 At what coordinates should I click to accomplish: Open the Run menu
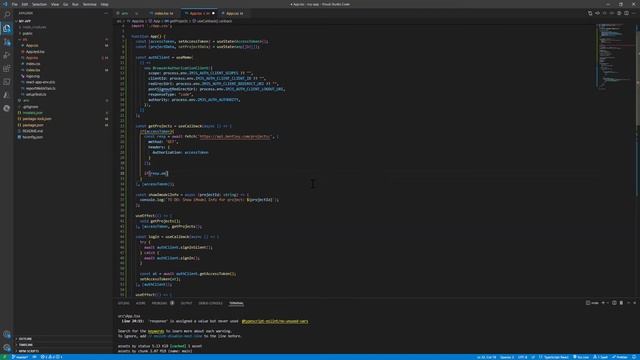75,4
